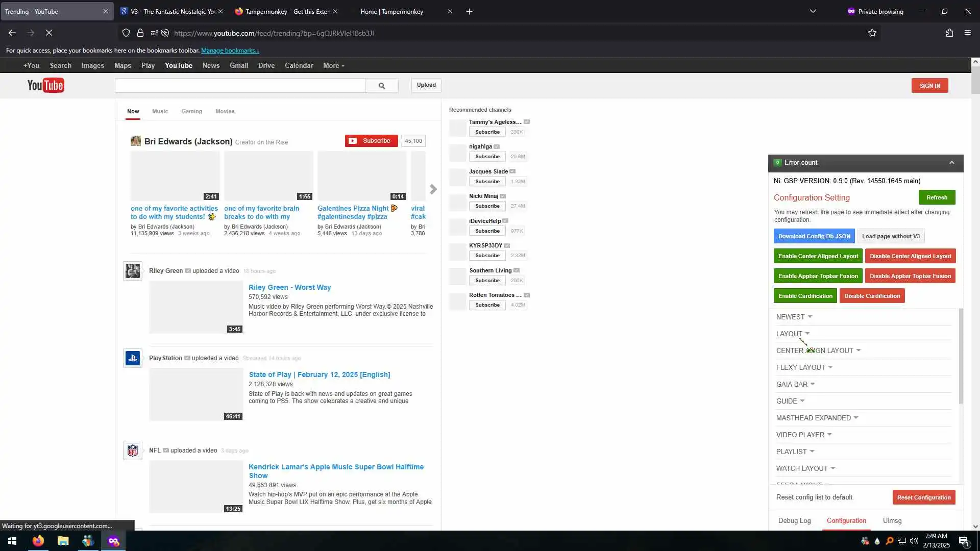This screenshot has height=551, width=980.
Task: Enable Cardification option
Action: [x=805, y=296]
